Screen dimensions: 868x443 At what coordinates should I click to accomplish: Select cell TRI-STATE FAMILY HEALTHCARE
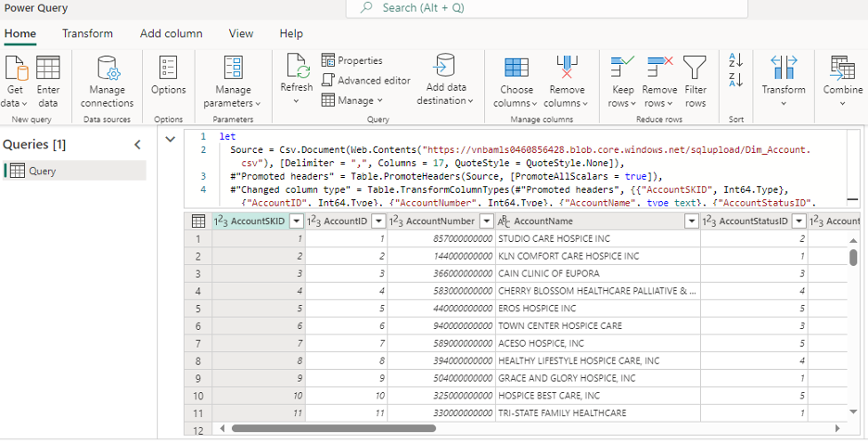(x=598, y=413)
